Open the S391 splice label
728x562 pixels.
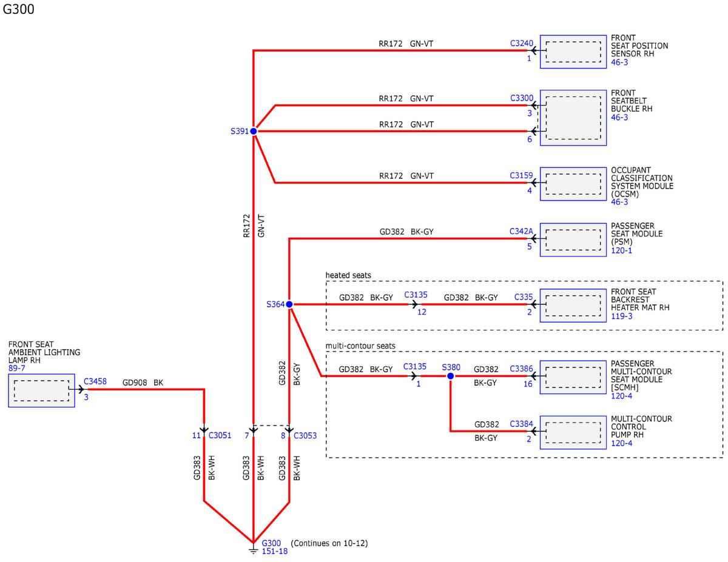pos(240,131)
